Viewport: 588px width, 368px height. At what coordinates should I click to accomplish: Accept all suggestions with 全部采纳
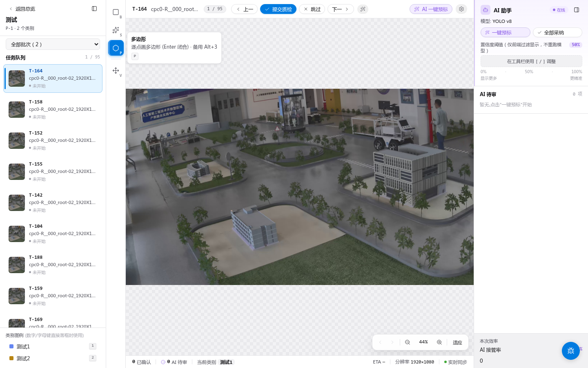tap(557, 32)
